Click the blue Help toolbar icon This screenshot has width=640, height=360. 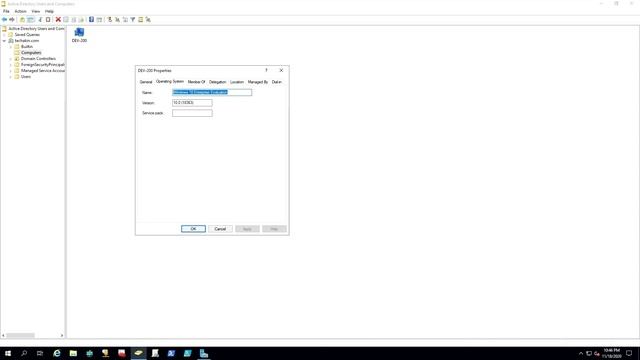(91, 20)
